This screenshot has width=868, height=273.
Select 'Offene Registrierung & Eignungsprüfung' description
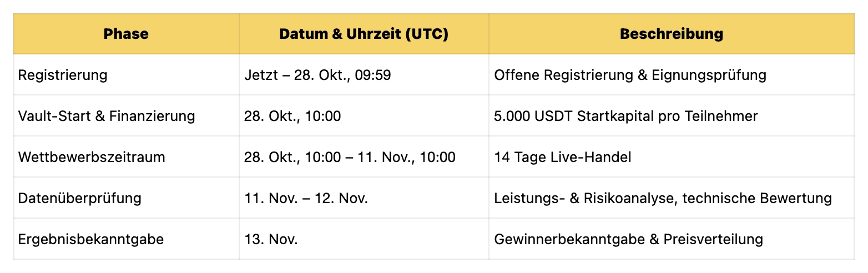(x=630, y=75)
